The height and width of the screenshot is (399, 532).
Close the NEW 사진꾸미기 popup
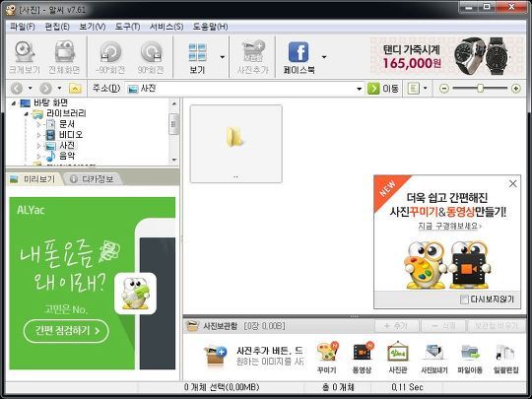[x=513, y=183]
